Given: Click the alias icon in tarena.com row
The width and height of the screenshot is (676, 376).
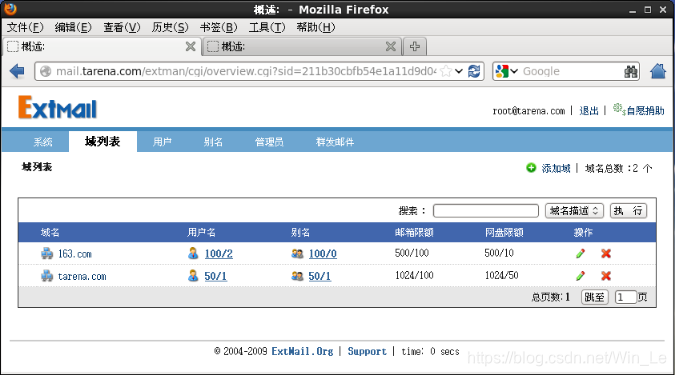Looking at the screenshot, I should click(x=297, y=276).
